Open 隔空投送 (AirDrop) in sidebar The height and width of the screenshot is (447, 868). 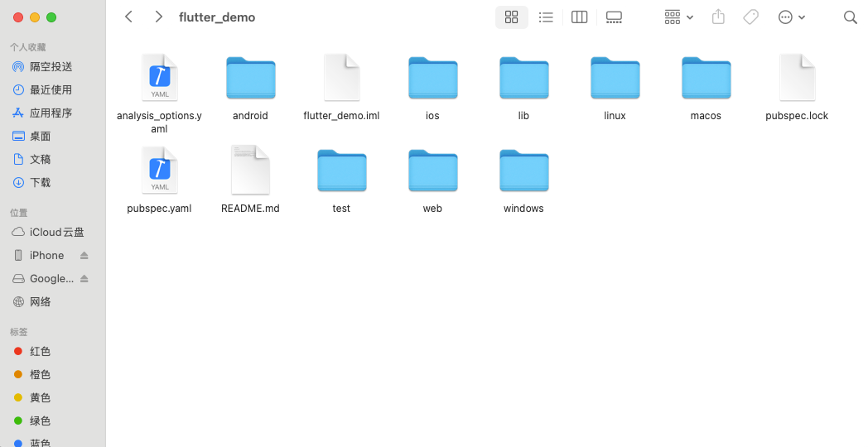[x=51, y=66]
